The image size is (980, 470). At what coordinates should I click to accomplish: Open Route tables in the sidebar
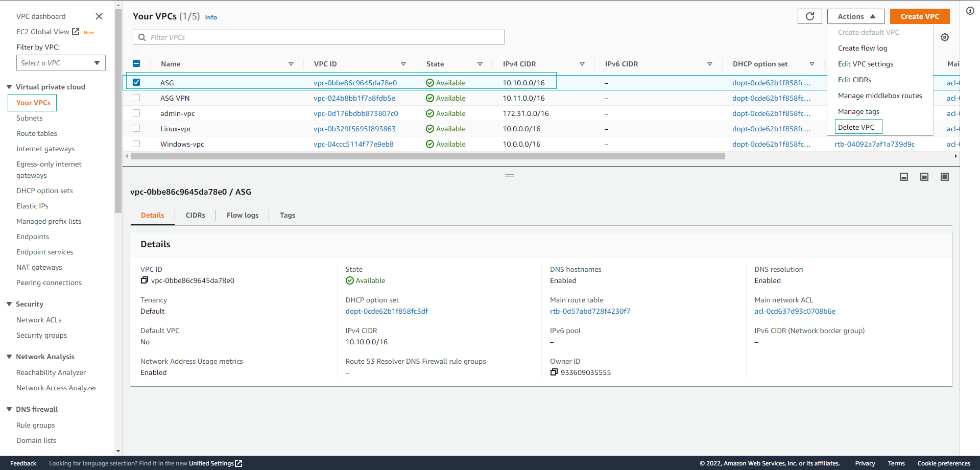click(37, 133)
